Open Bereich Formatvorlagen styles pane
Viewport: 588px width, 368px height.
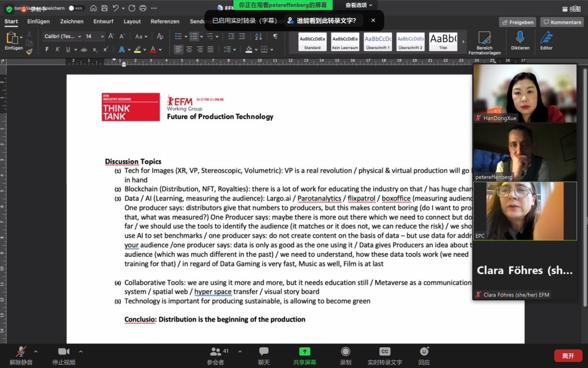tap(484, 43)
